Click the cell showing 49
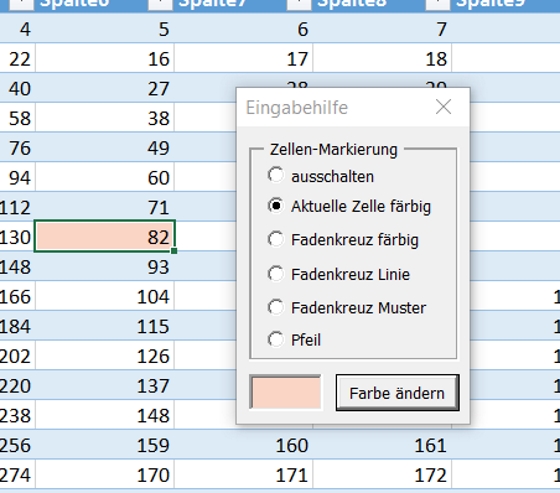 (x=105, y=147)
